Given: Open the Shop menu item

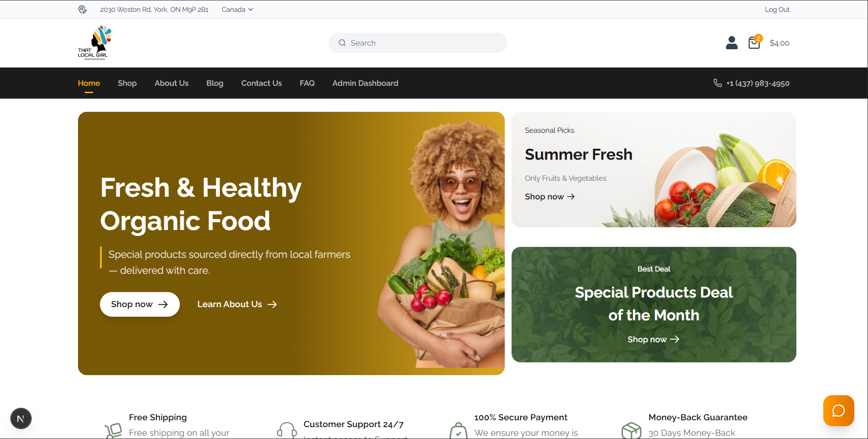Looking at the screenshot, I should tap(127, 83).
